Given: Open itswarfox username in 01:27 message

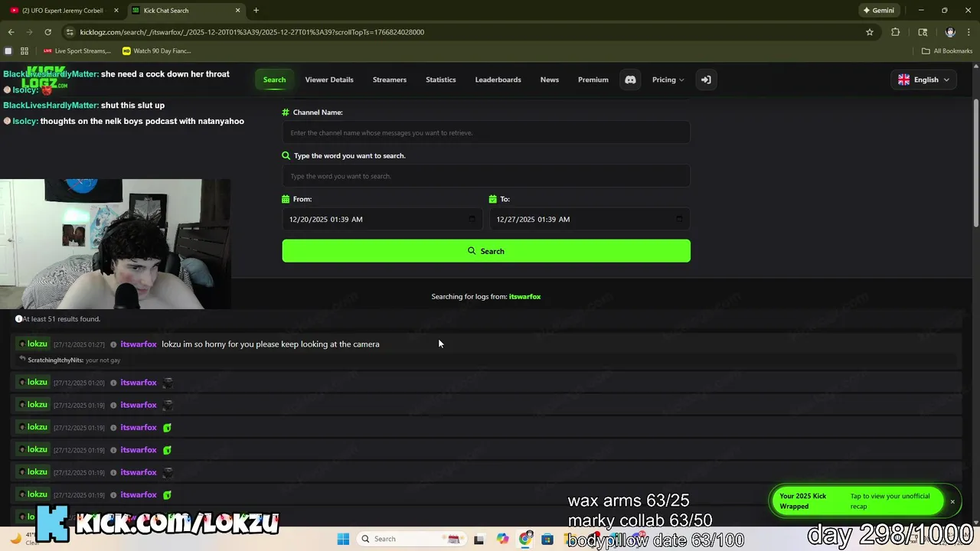Looking at the screenshot, I should tap(139, 344).
